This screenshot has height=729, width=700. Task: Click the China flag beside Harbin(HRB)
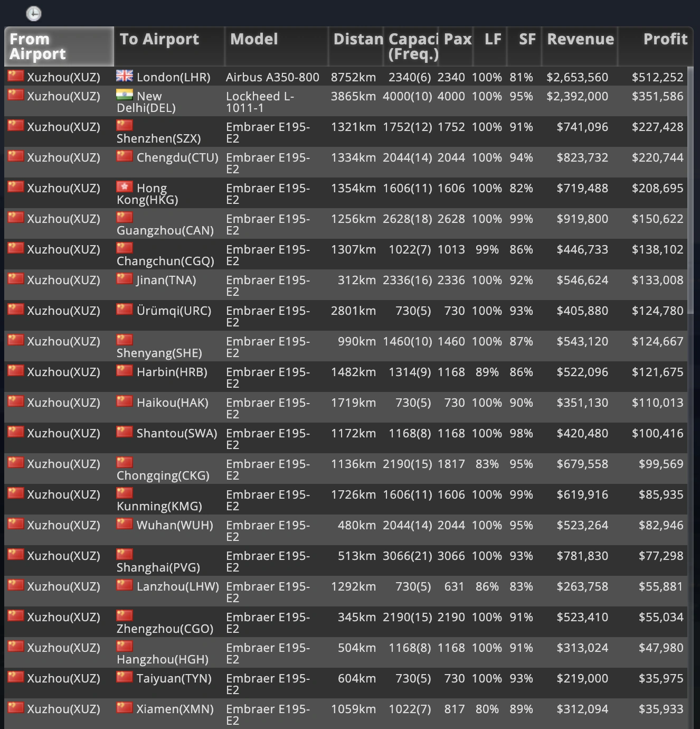click(125, 371)
